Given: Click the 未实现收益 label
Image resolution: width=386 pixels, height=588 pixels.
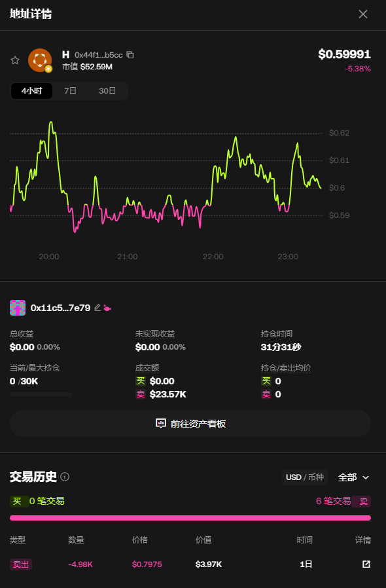Looking at the screenshot, I should 155,333.
